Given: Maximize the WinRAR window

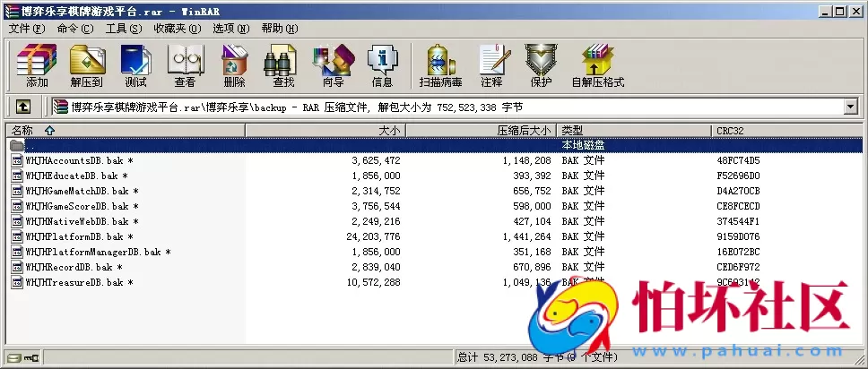Looking at the screenshot, I should tap(840, 11).
